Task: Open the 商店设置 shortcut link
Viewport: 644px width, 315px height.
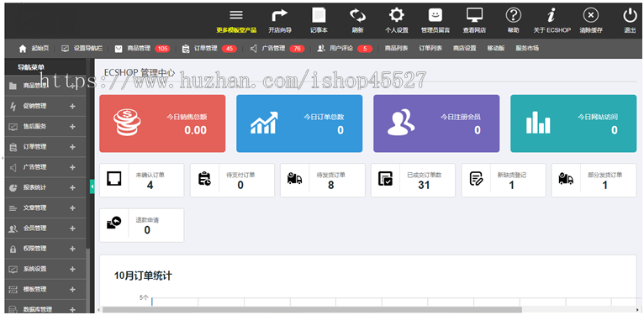Action: (465, 49)
